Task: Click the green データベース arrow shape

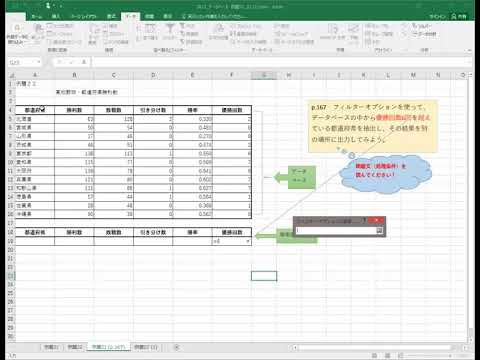Action: [x=295, y=177]
